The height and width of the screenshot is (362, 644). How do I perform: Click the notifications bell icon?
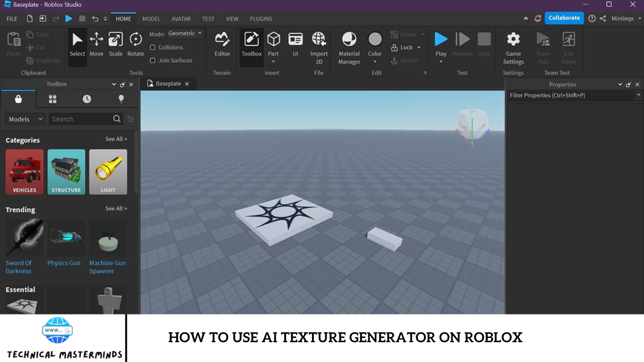point(537,18)
